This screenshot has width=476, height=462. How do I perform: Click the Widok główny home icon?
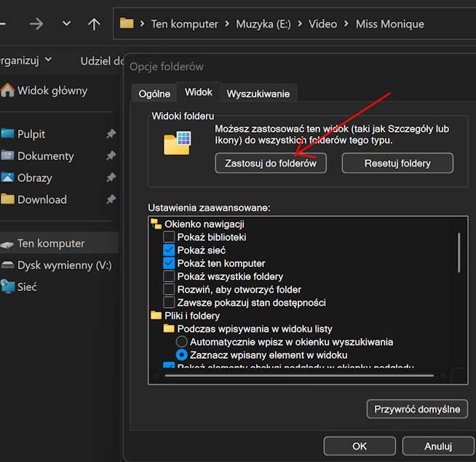[8, 91]
